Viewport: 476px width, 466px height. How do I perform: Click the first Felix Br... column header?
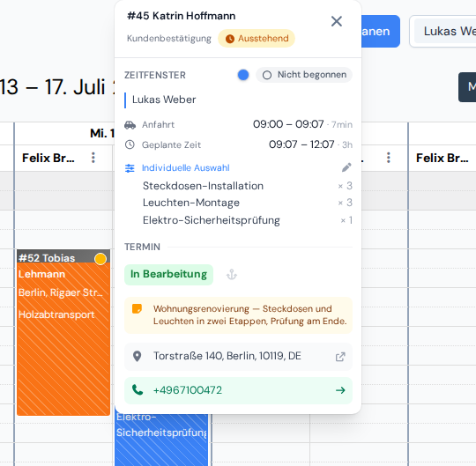click(48, 158)
